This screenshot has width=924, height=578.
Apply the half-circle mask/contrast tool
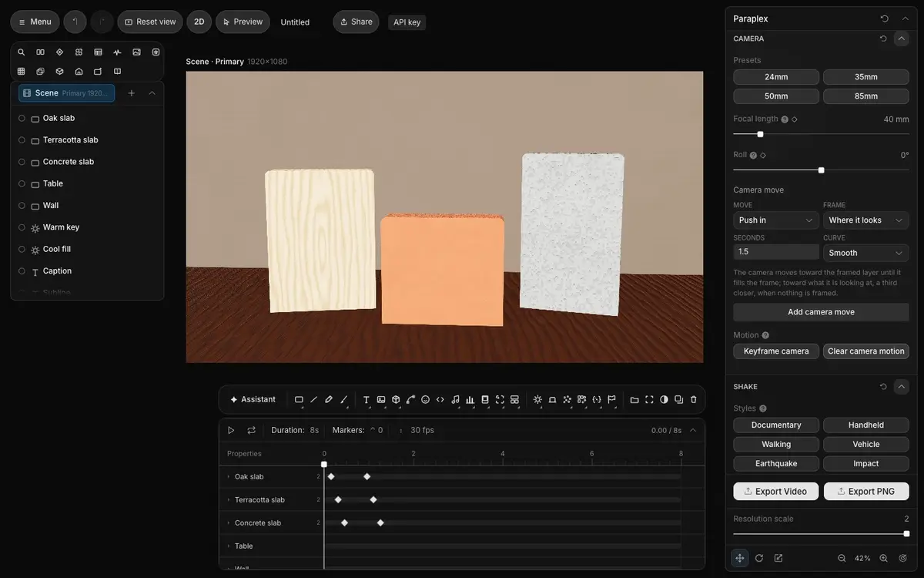click(x=664, y=399)
